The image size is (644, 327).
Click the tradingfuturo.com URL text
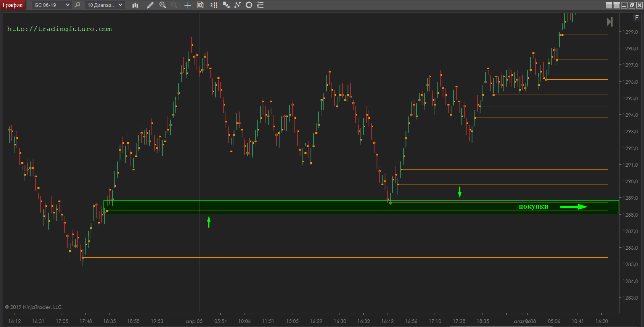[x=60, y=29]
